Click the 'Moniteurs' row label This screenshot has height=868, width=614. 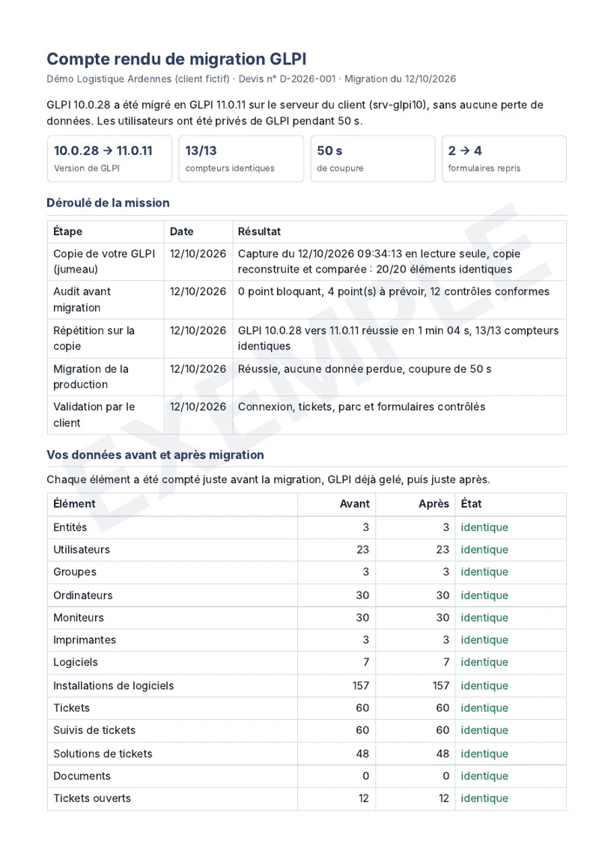78,618
